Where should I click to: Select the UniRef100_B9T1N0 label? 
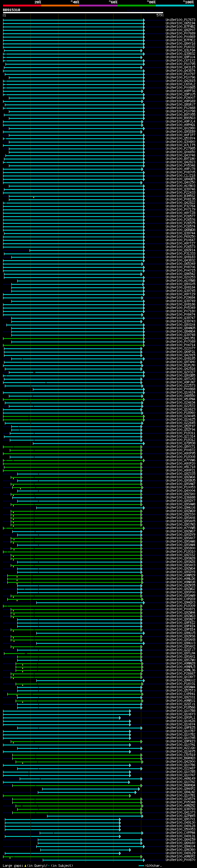(x=180, y=159)
